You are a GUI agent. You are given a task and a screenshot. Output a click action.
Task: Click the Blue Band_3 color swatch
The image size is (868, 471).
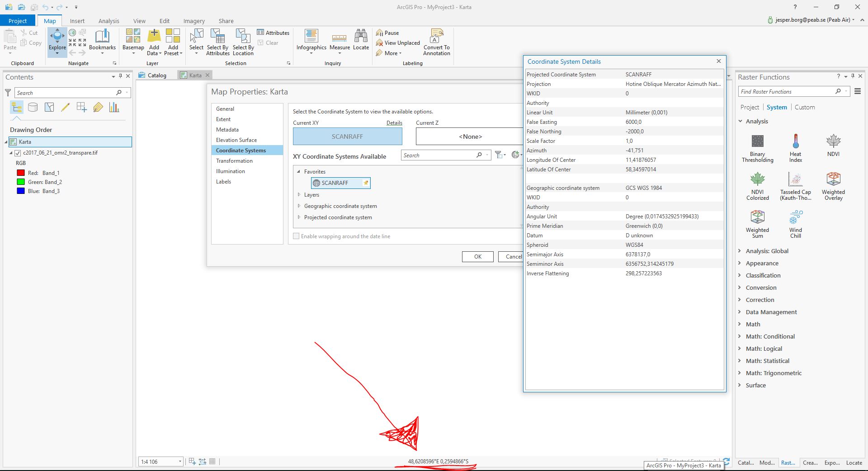[x=20, y=191]
